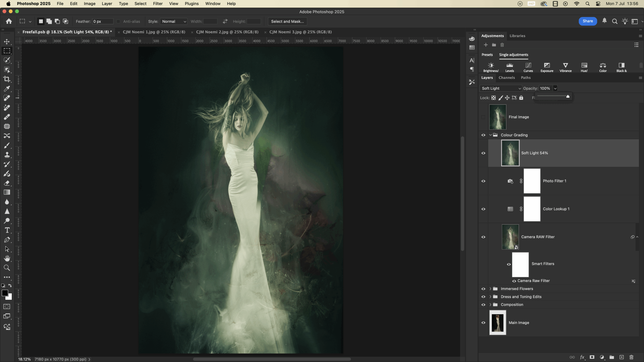The height and width of the screenshot is (362, 644).
Task: Open the Filter menu
Action: (x=158, y=4)
